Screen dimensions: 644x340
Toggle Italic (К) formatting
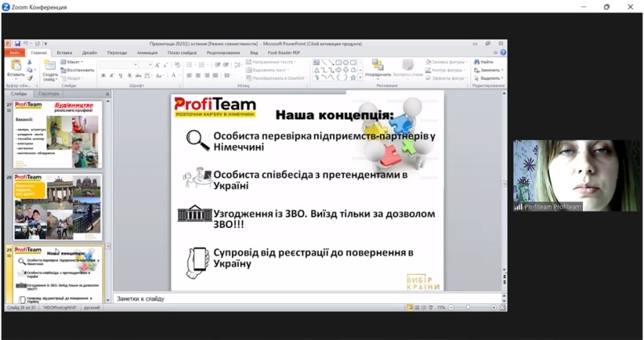point(112,76)
